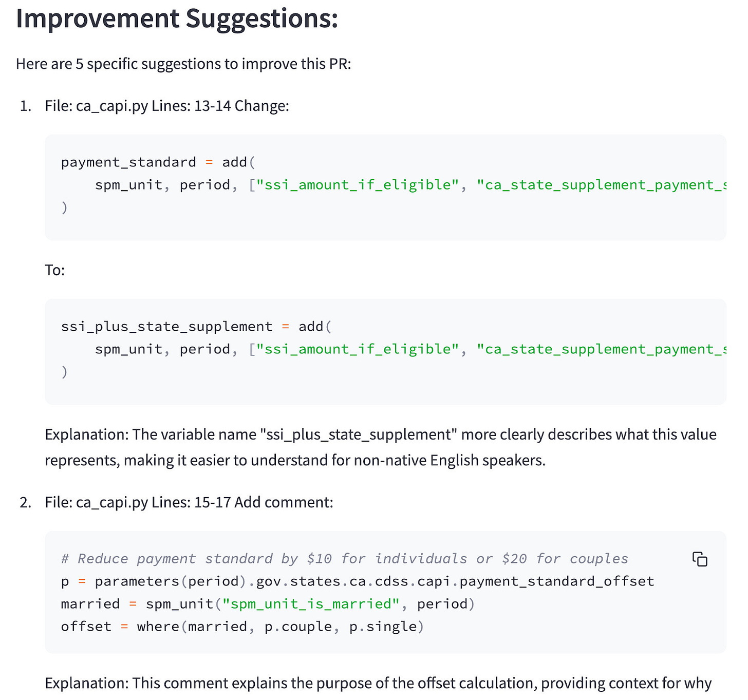748x700 pixels.
Task: Click the "spm_unit_is_married" string
Action: pyautogui.click(x=311, y=604)
